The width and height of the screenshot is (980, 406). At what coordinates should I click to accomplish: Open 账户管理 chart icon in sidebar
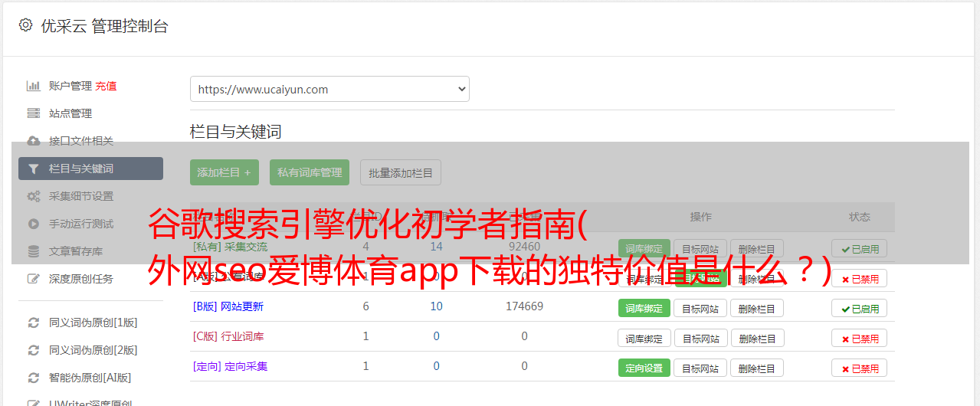pos(33,86)
